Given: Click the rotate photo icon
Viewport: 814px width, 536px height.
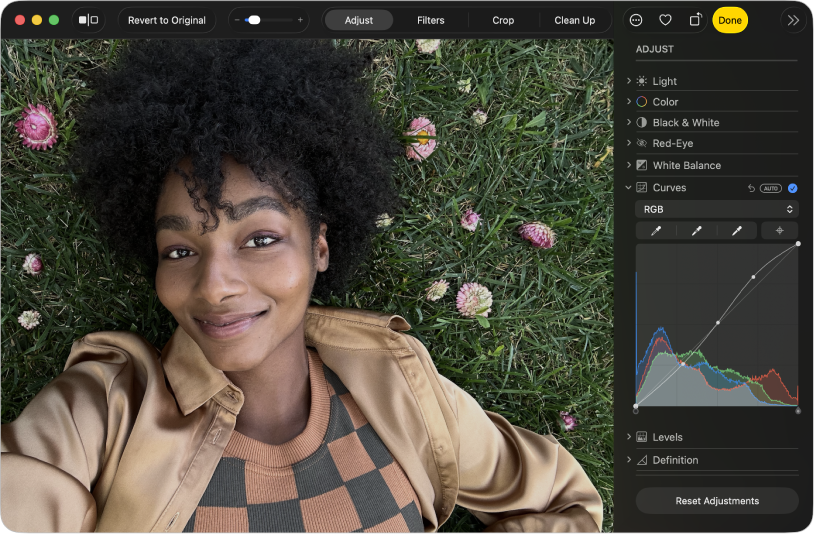Looking at the screenshot, I should pyautogui.click(x=695, y=20).
